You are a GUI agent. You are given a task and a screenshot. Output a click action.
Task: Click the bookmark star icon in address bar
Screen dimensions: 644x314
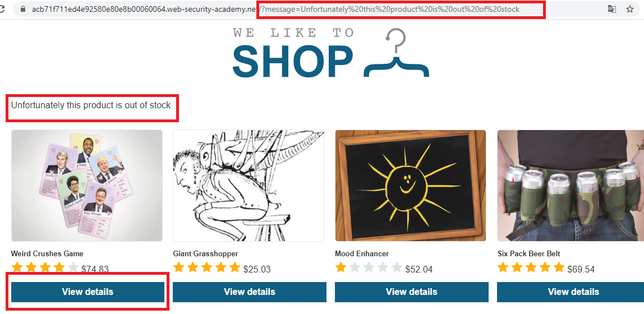tap(629, 9)
